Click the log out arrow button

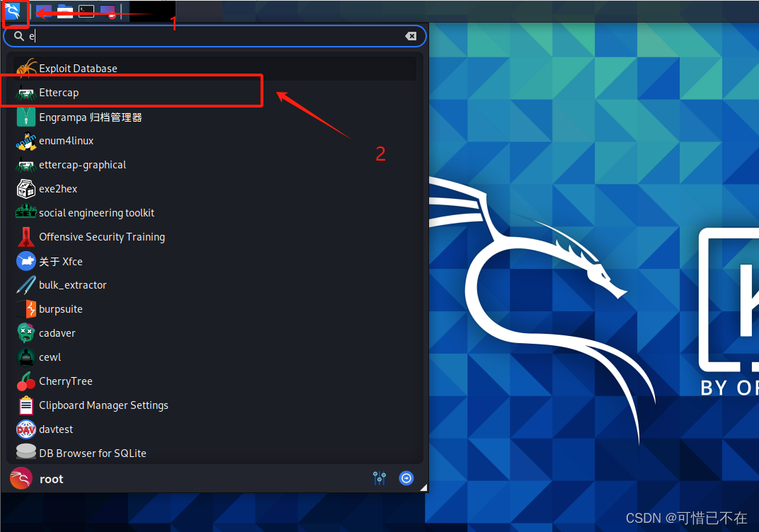[x=406, y=478]
